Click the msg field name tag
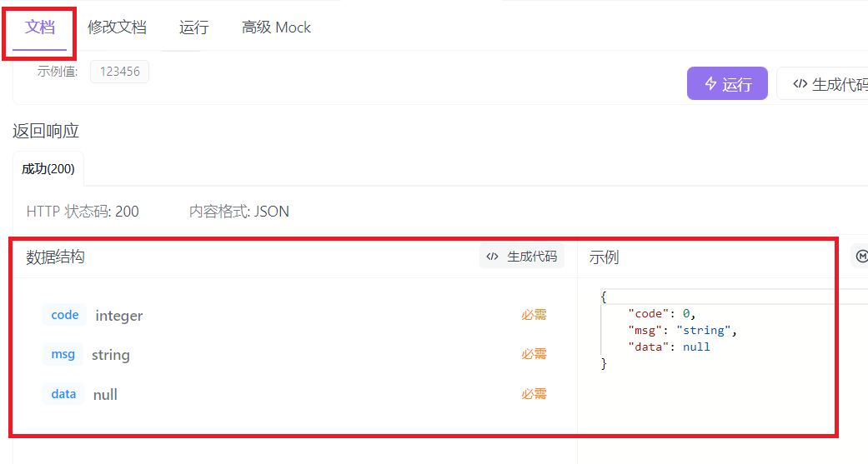This screenshot has width=868, height=464. tap(63, 354)
